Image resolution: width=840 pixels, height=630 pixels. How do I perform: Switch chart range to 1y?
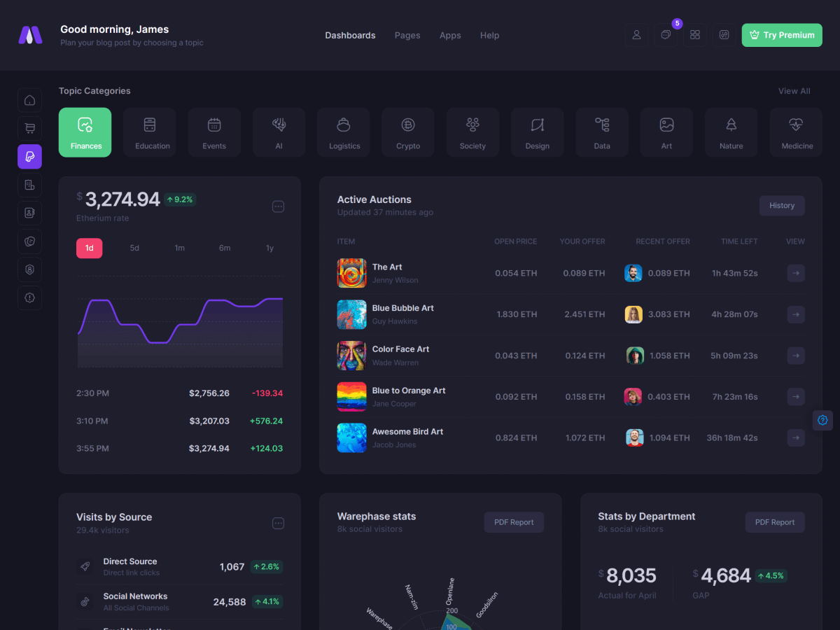269,248
